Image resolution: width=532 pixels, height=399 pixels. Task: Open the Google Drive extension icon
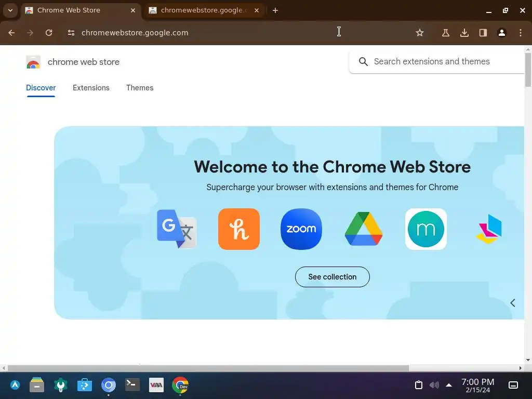tap(364, 229)
